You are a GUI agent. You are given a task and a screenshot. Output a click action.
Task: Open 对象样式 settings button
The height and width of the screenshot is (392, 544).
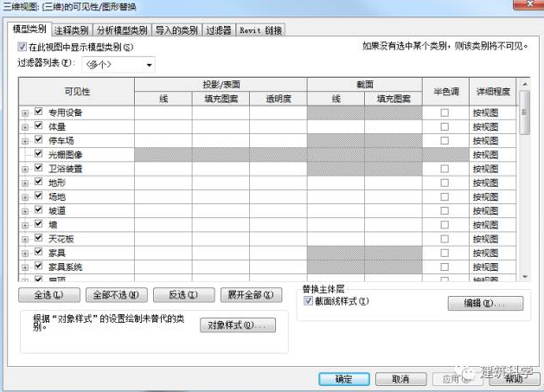237,325
